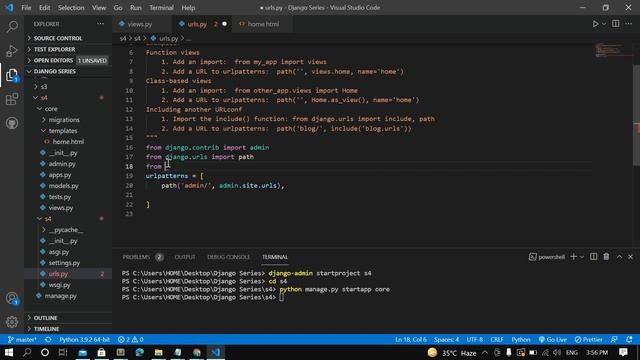Open the GitHub view in activity bar

(12, 123)
